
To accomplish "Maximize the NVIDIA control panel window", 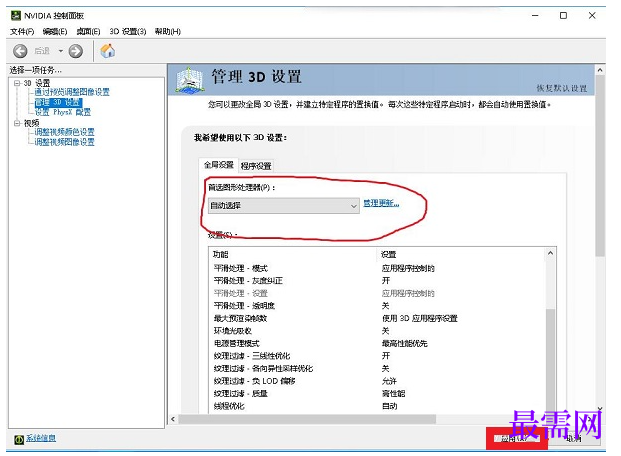I will pyautogui.click(x=563, y=15).
